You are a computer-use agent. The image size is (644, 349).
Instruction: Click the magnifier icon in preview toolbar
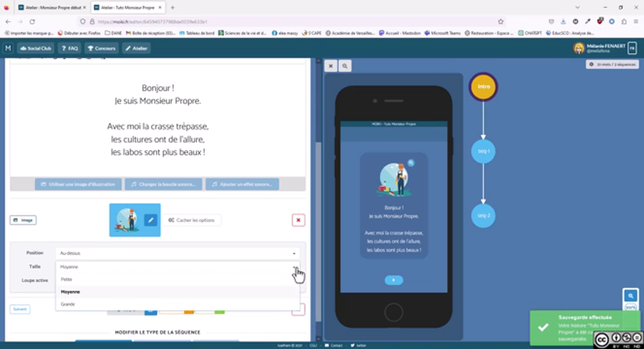click(x=345, y=66)
